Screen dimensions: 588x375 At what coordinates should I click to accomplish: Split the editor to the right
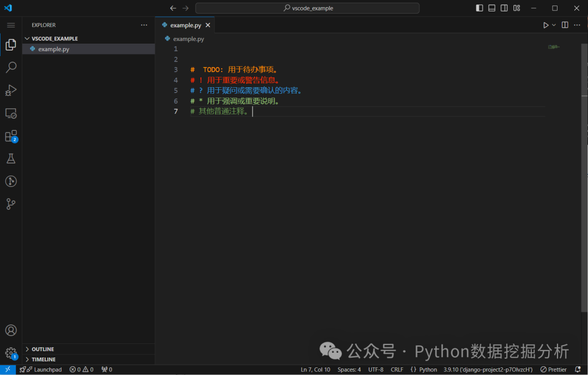pos(565,25)
